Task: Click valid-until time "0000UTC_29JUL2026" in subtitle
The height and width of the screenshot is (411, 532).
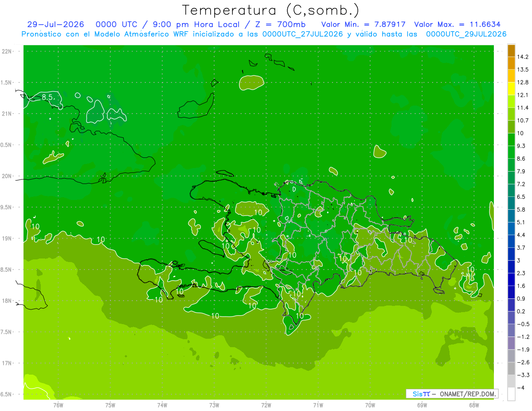Action: tap(466, 34)
